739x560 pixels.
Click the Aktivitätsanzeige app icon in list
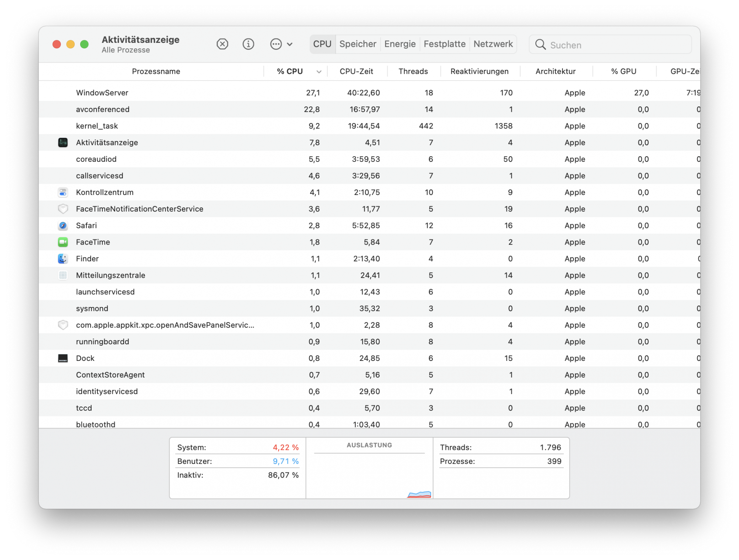click(x=63, y=142)
